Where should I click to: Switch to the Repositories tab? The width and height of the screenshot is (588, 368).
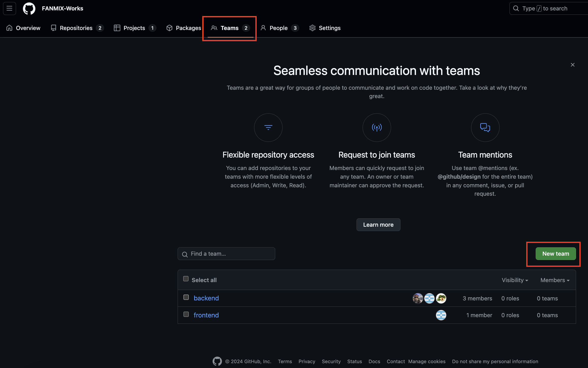point(76,28)
